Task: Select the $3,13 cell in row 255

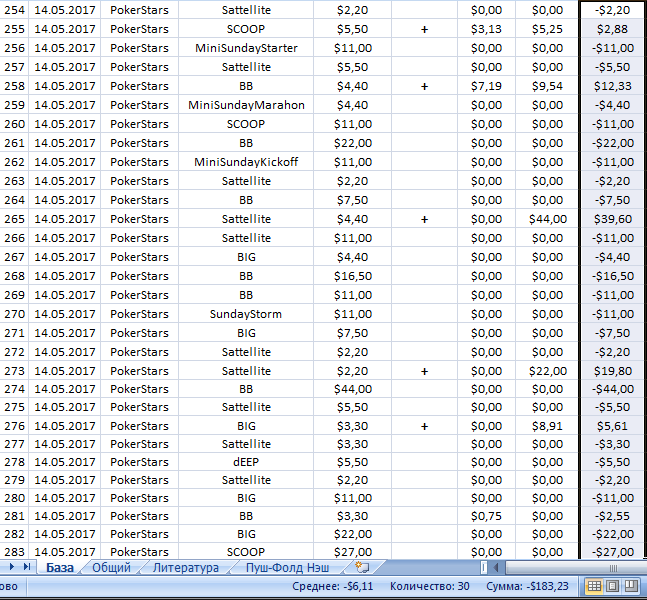Action: point(486,29)
